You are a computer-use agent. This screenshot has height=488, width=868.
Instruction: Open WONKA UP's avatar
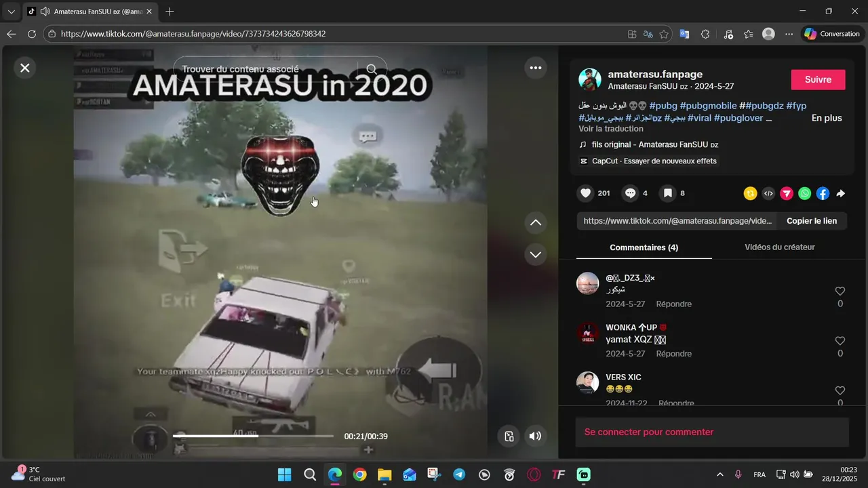pos(587,333)
